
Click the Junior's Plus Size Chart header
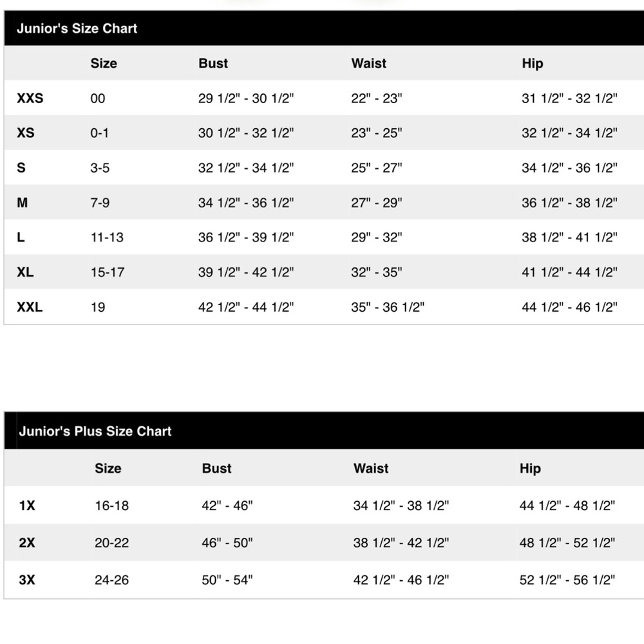[95, 431]
